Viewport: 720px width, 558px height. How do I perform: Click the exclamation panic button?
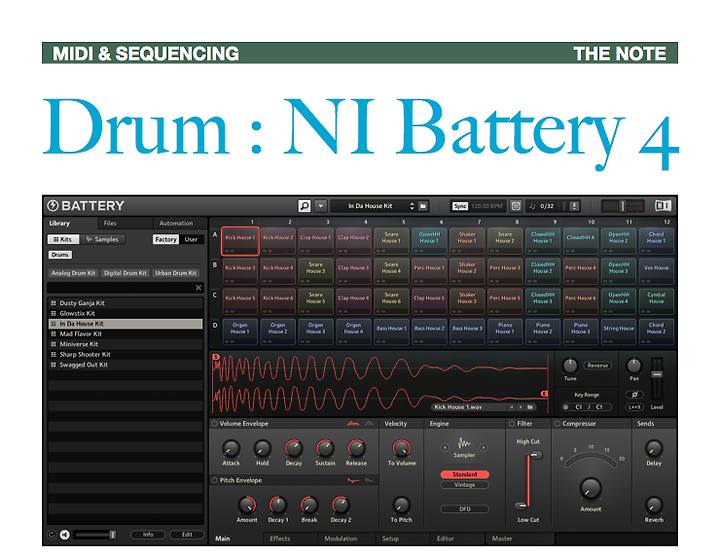click(x=574, y=206)
